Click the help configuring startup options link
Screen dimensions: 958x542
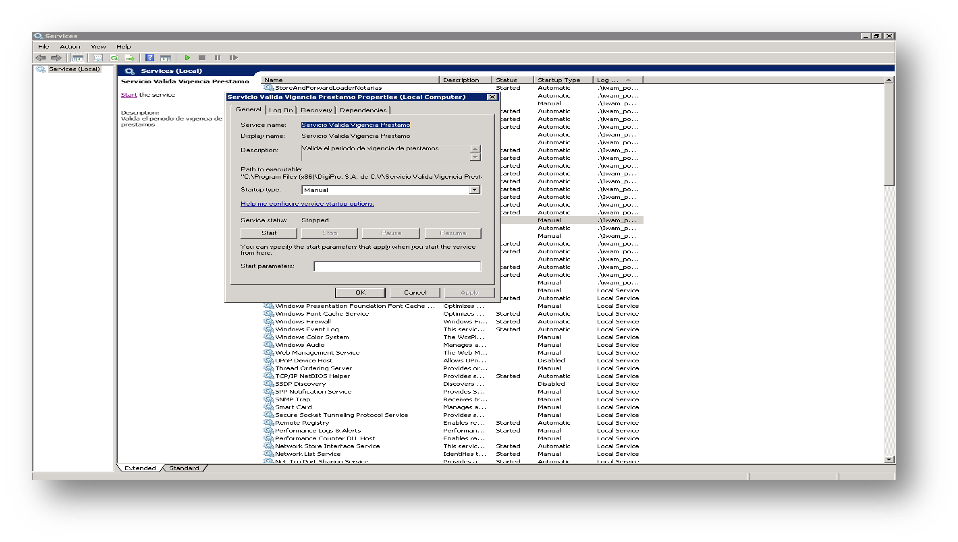[x=307, y=203]
